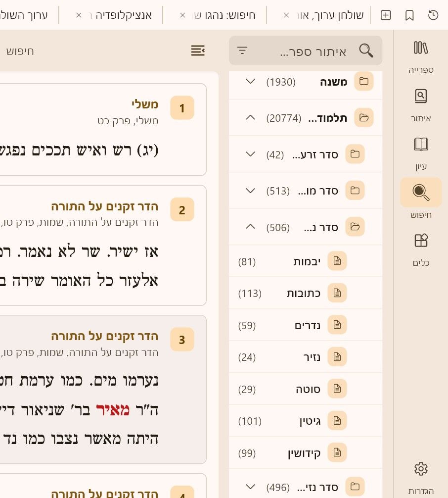Select result number 2 badge
This screenshot has height=498, width=448.
182,209
